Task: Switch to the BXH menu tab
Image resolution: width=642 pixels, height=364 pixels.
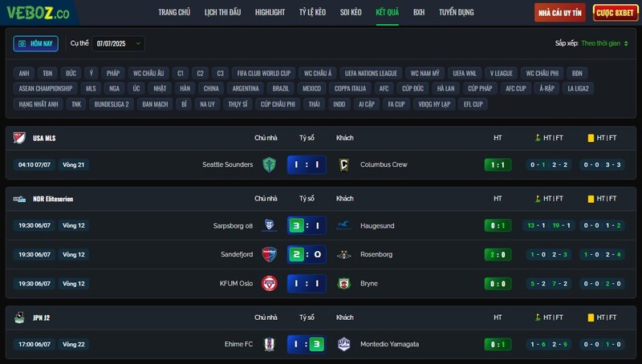Action: point(419,12)
